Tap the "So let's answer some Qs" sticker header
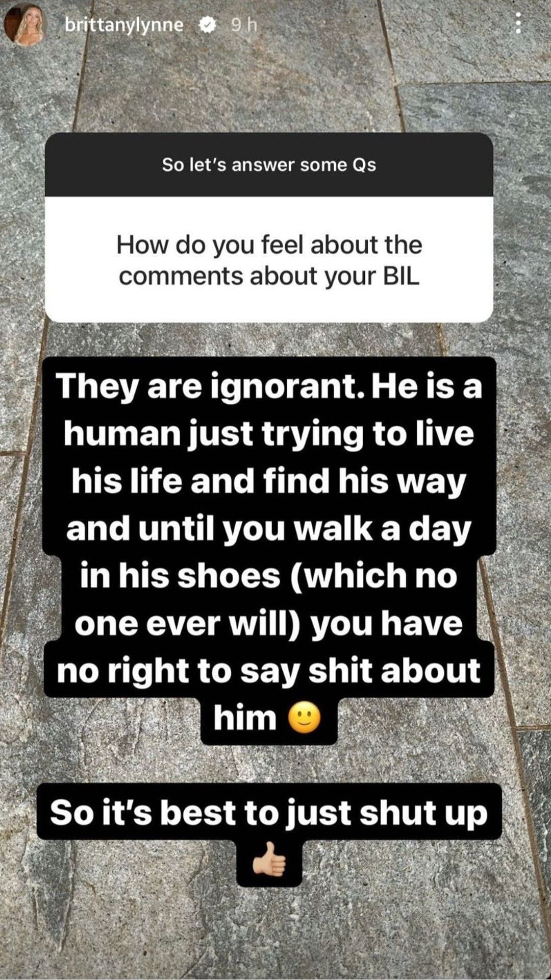 pyautogui.click(x=269, y=165)
